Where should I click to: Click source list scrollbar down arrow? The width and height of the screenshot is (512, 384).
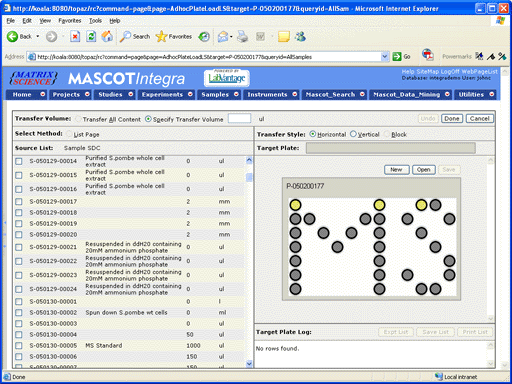(249, 364)
